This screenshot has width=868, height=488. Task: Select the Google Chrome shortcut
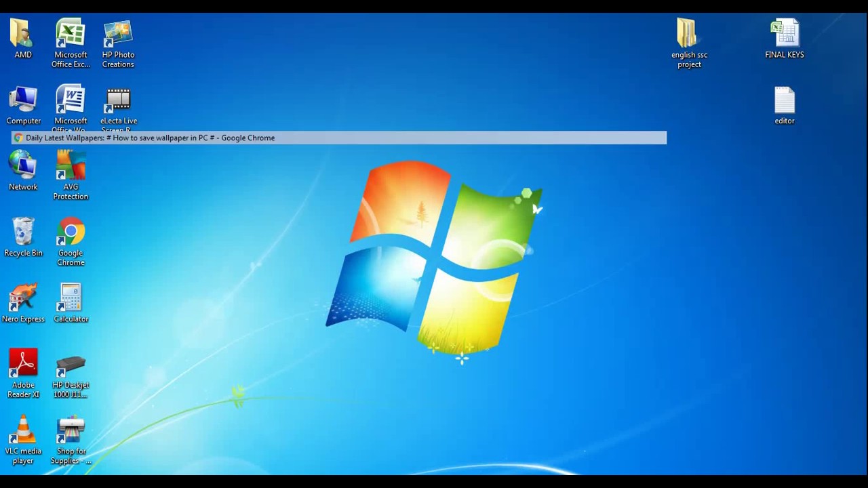tap(71, 241)
